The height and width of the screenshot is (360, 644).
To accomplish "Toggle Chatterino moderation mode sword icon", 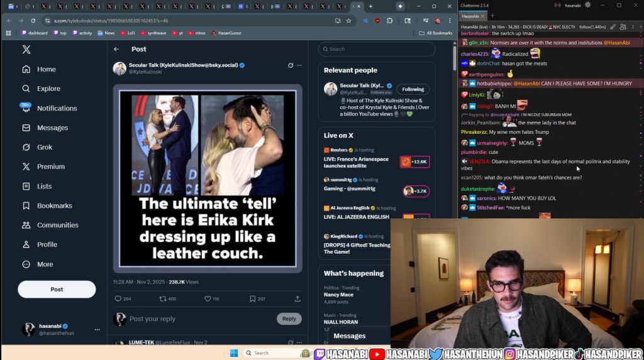I will pos(613,27).
